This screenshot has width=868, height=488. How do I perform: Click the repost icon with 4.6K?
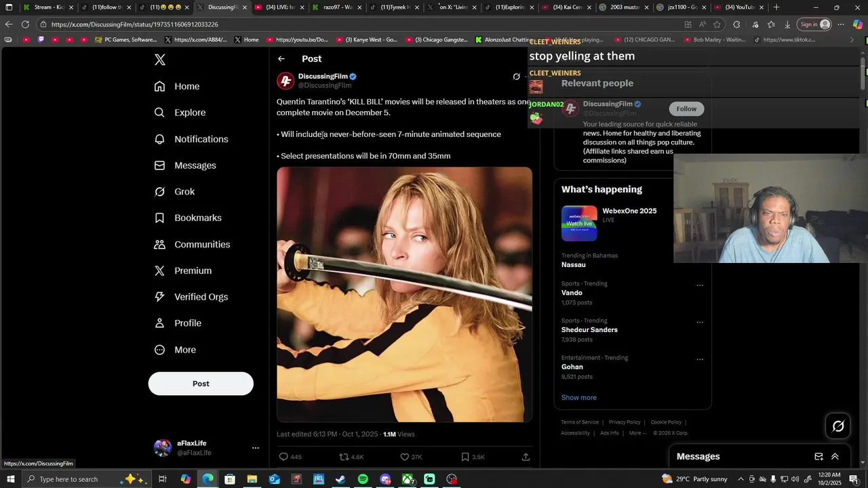[x=344, y=457]
